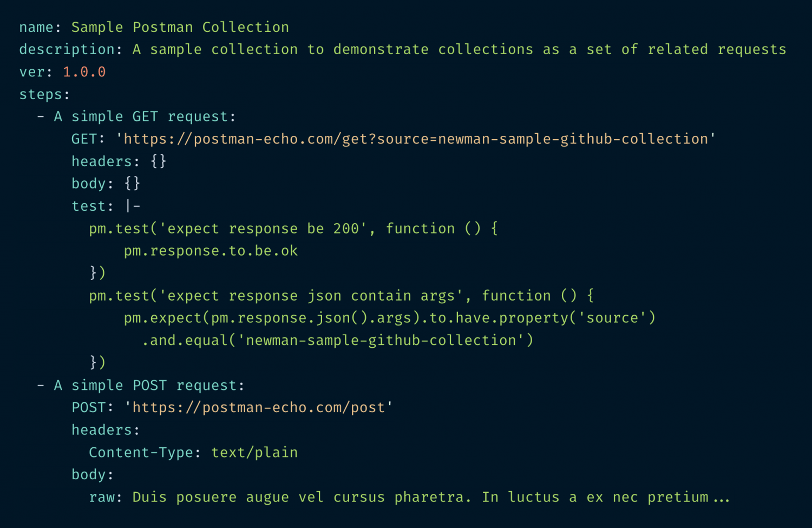812x528 pixels.
Task: Click the 'test: |-' line
Action: [106, 206]
